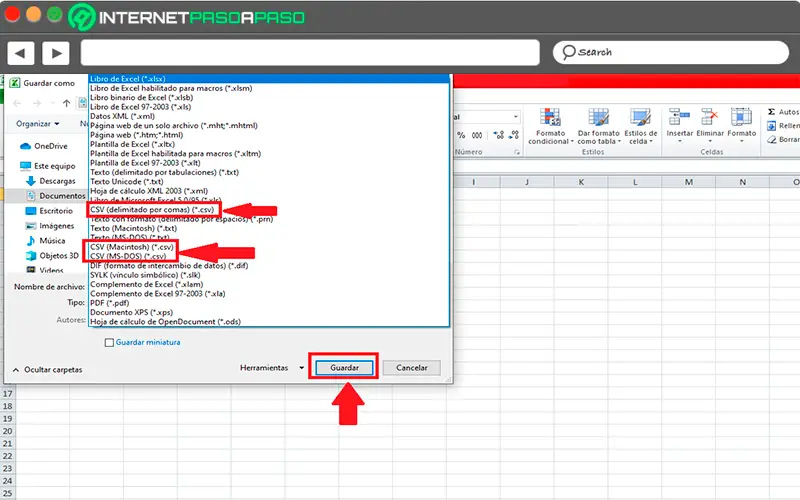Click the dialog up-one-level arrow

click(66, 104)
